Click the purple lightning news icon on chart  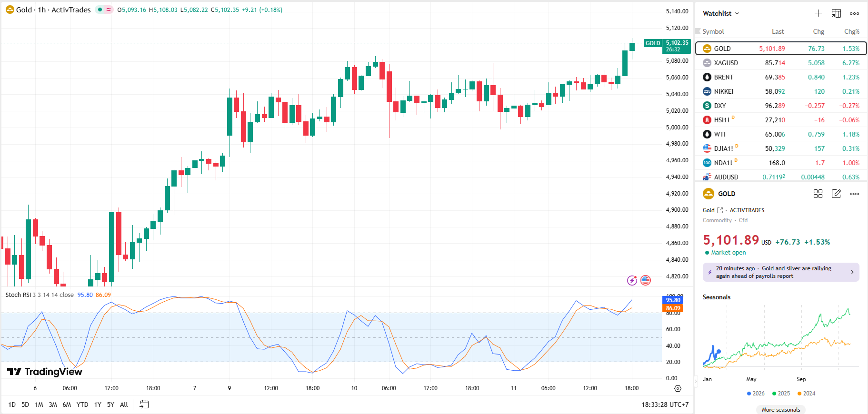[x=632, y=280]
